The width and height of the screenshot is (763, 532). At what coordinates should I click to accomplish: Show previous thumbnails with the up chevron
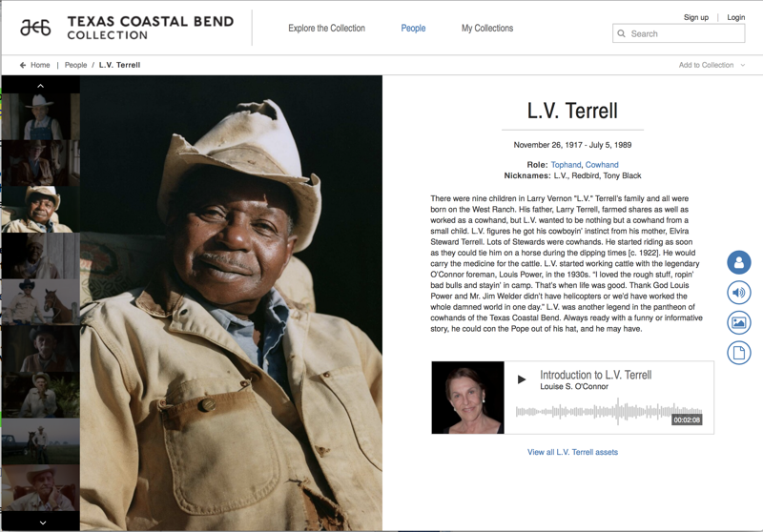click(x=40, y=86)
